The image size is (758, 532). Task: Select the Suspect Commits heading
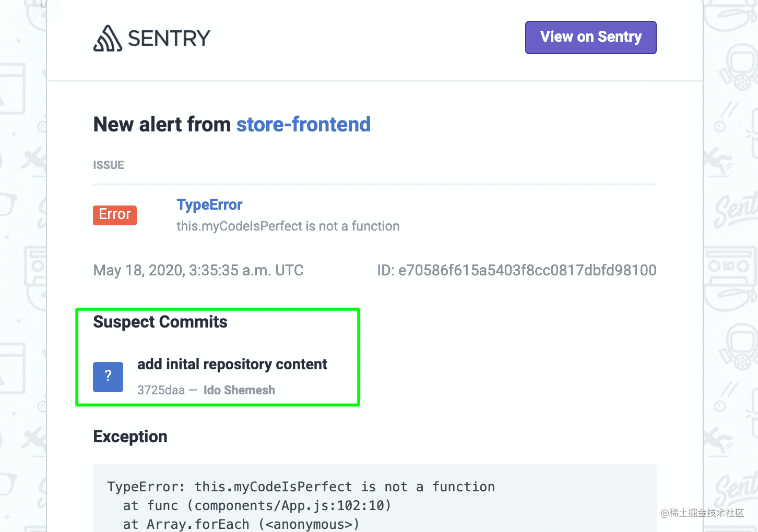[x=160, y=322]
